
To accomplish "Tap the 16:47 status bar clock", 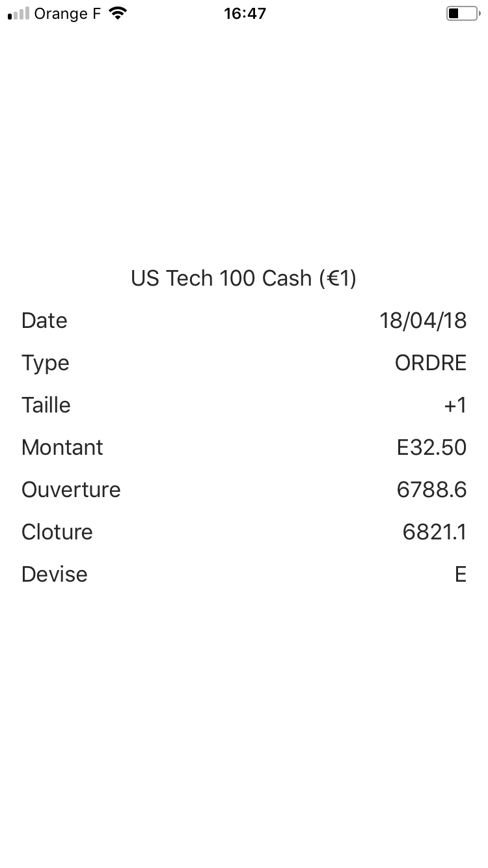I will [x=245, y=14].
